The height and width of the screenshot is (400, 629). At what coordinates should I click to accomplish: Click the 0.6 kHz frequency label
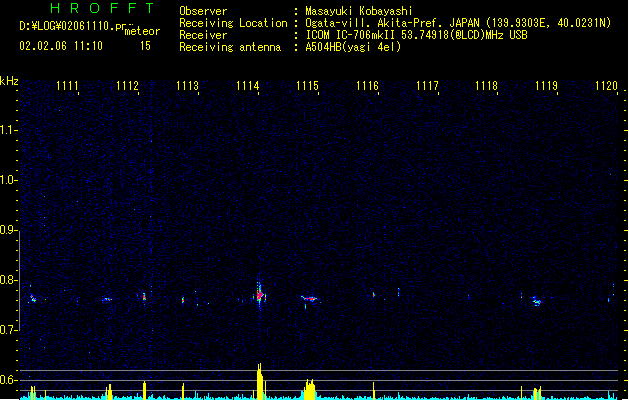(8, 380)
